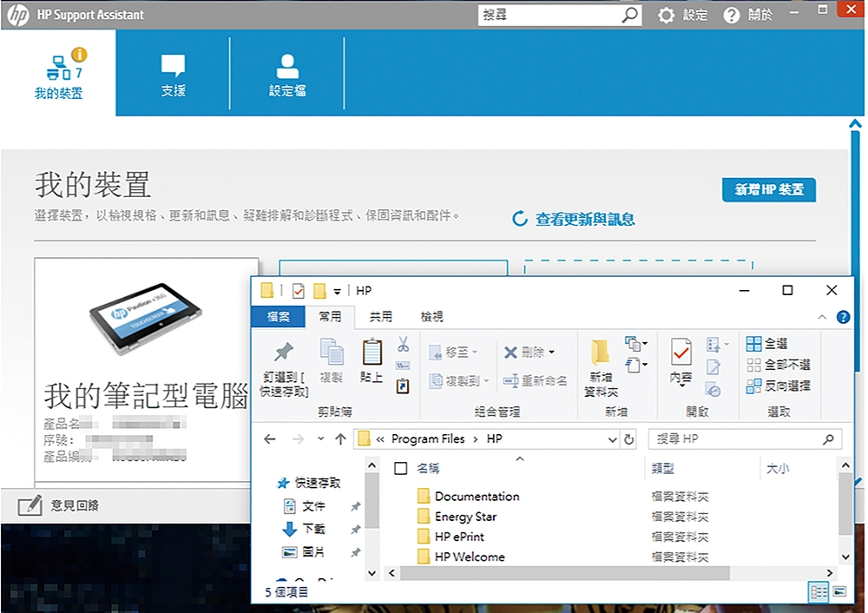Select the 檢視 ribbon tab
Viewport: 868px width, 613px height.
[x=431, y=317]
